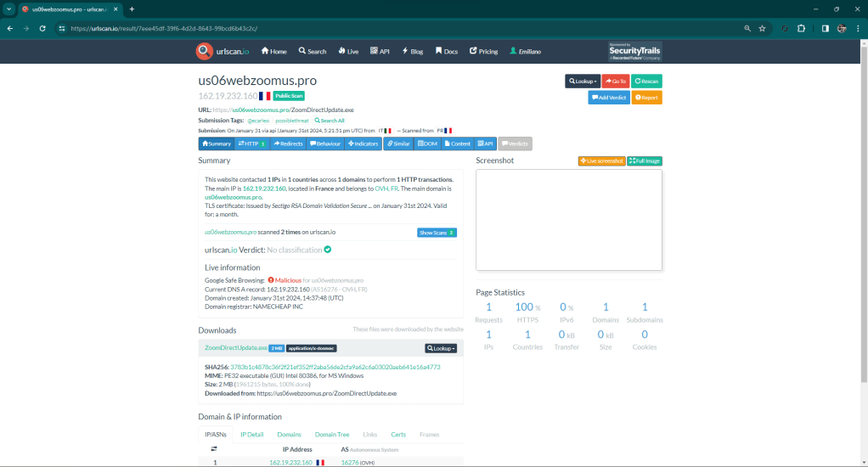
Task: Open the Lookup dropdown for ZoomDirectUpdate.exe
Action: (x=441, y=348)
